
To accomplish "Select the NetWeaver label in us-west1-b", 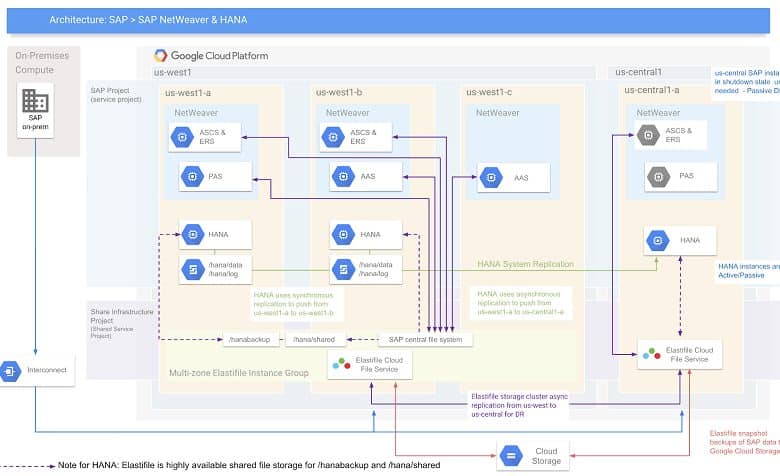I will point(348,113).
